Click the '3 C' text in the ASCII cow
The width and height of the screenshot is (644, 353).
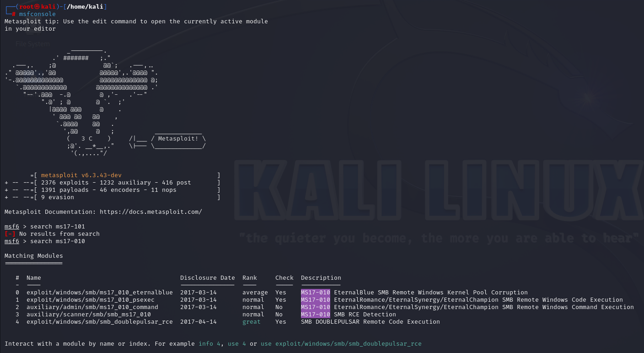pyautogui.click(x=87, y=139)
